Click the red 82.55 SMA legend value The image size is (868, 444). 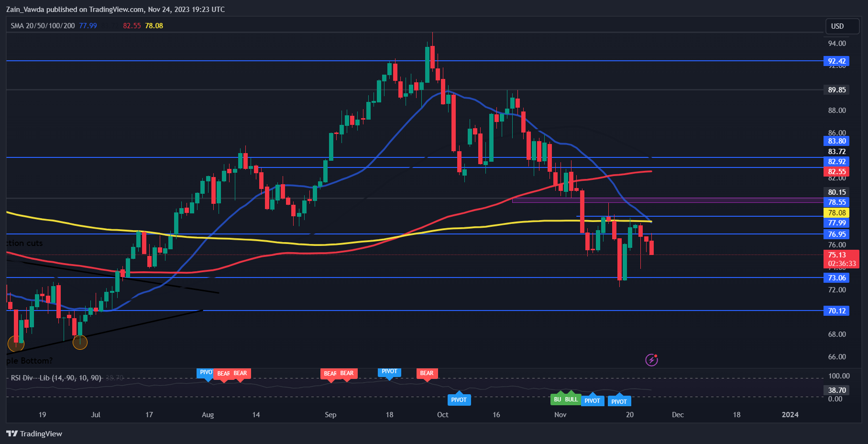[x=132, y=26]
